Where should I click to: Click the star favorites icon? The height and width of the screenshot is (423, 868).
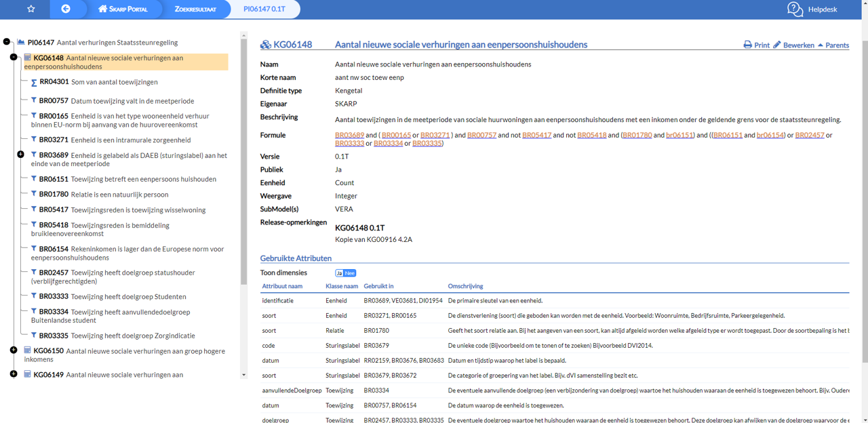click(31, 9)
